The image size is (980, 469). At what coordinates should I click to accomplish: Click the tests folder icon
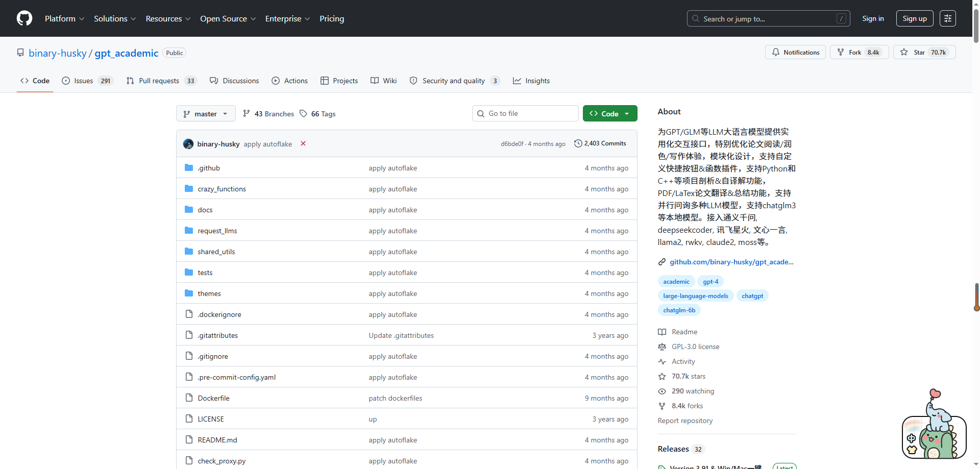pyautogui.click(x=189, y=272)
